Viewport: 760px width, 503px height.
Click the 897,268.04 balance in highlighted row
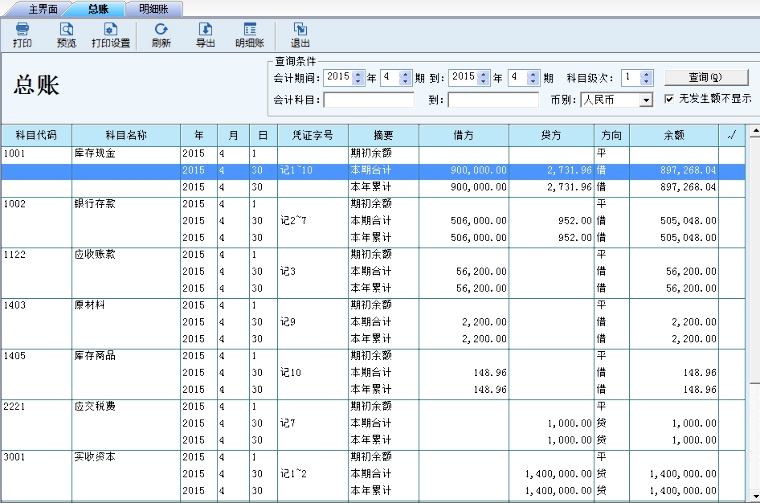[674, 171]
